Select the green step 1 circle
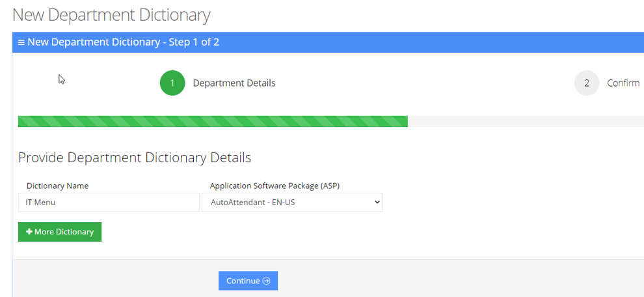The height and width of the screenshot is (297, 644). 172,83
